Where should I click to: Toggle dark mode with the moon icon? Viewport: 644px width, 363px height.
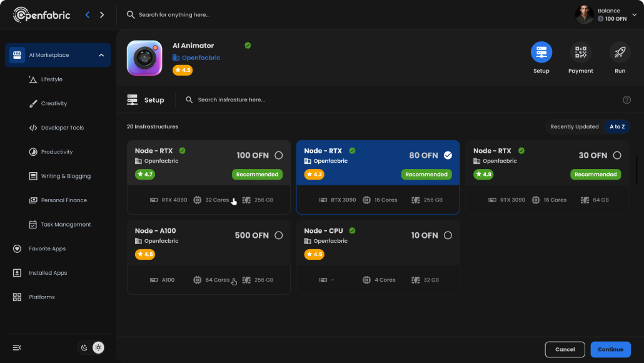pyautogui.click(x=84, y=347)
